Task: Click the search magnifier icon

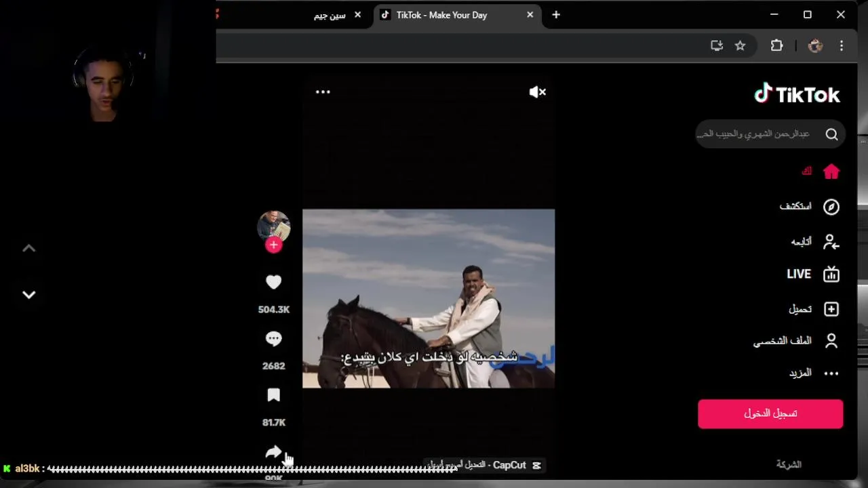Action: 831,134
